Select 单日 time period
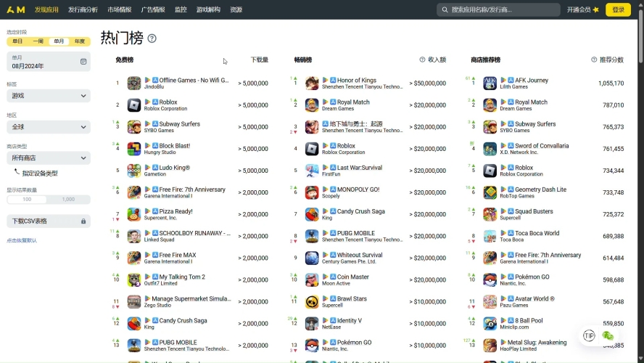This screenshot has width=644, height=363. coord(17,41)
